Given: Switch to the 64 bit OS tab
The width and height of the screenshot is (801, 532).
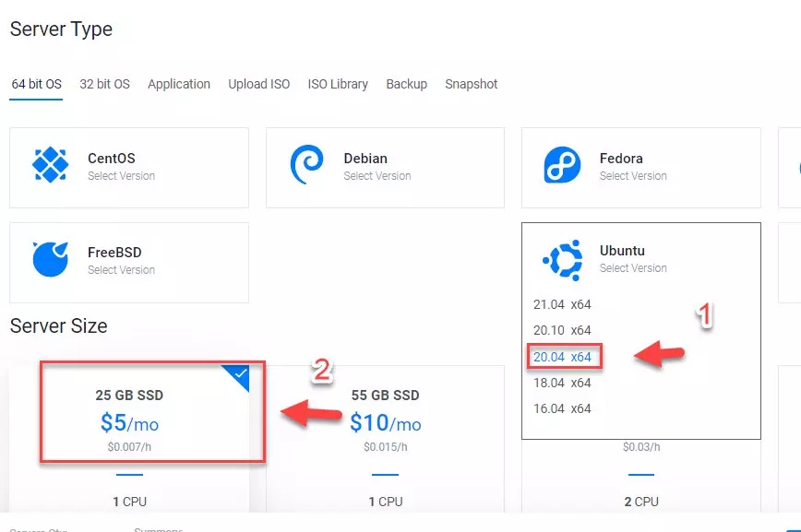Looking at the screenshot, I should [36, 84].
